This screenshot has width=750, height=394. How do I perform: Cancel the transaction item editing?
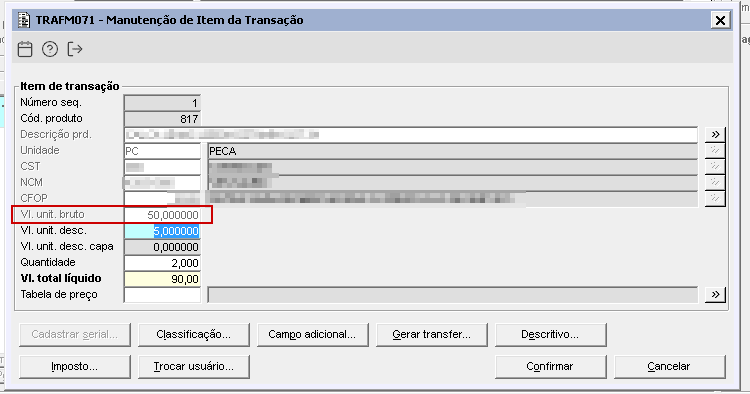[x=670, y=367]
